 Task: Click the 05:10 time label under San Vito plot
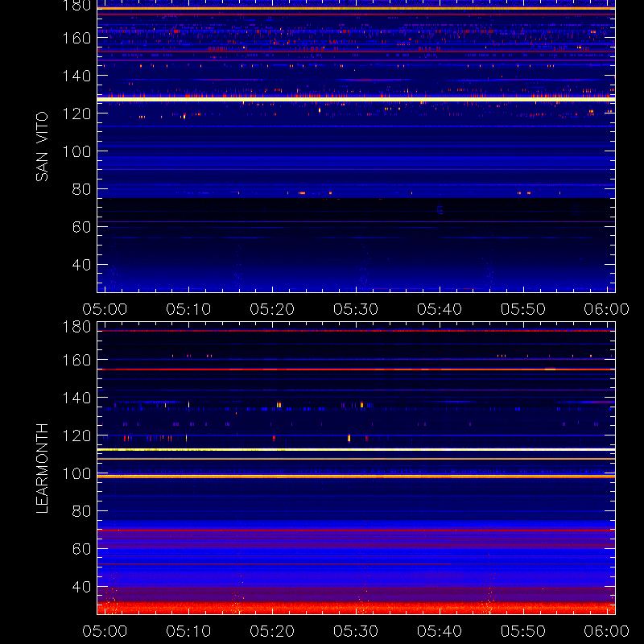[x=188, y=309]
